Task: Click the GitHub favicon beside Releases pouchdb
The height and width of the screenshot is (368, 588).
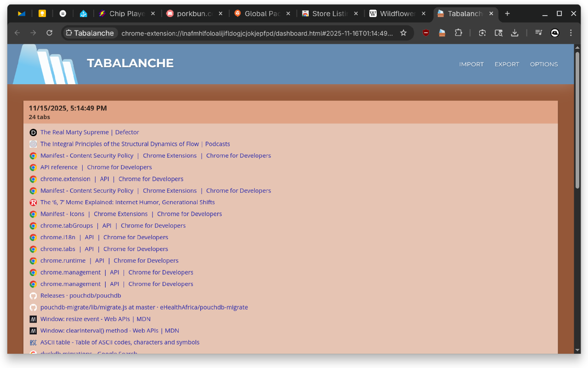Action: [33, 296]
